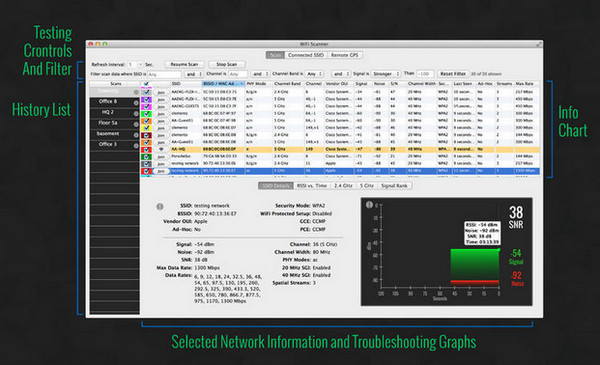The width and height of the screenshot is (600, 365).
Task: Select the Floor 5a scan in history
Action: [114, 124]
